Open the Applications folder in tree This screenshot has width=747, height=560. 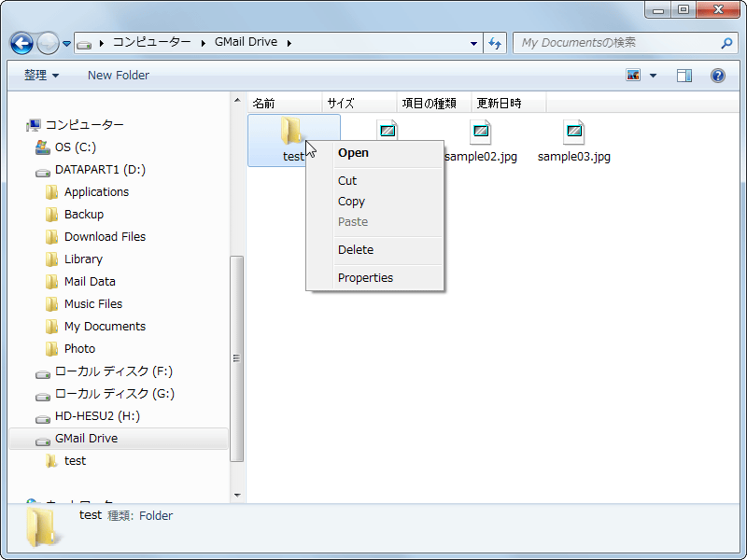coord(96,192)
